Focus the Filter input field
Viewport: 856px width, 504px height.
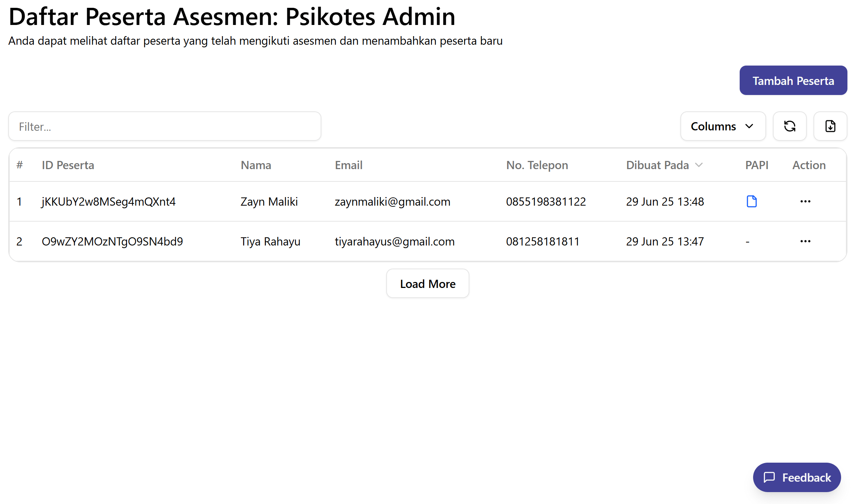tap(165, 126)
